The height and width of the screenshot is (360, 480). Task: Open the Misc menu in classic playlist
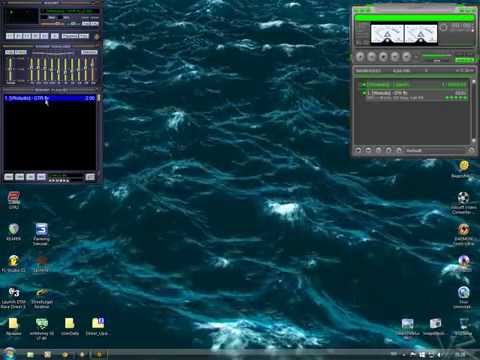41,177
